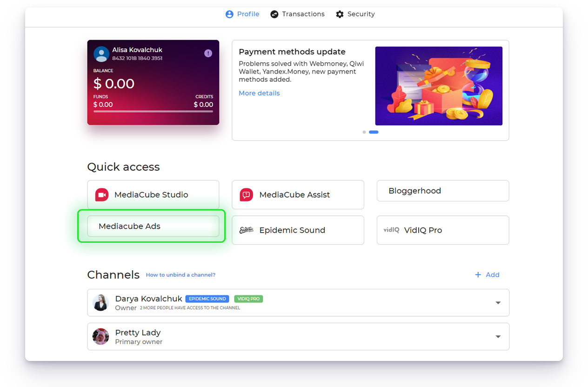Switch to the Transactions tab
Screen dimensions: 588x387
tap(298, 14)
